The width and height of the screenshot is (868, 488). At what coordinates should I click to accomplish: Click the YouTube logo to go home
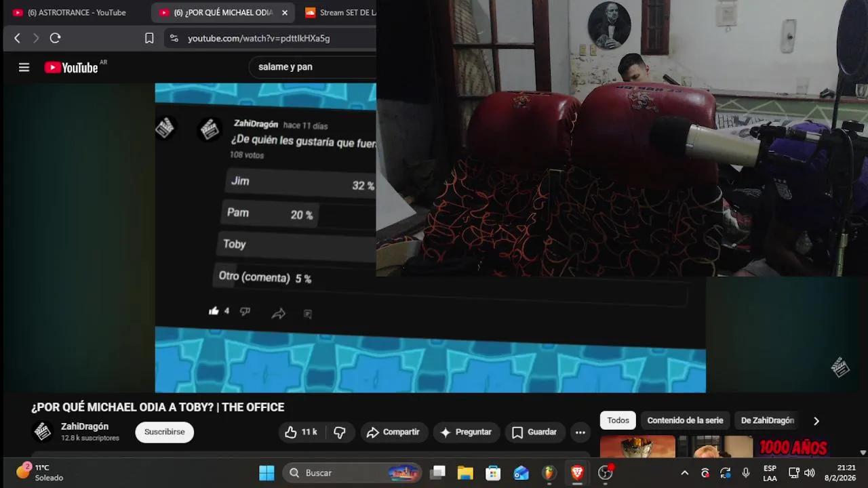[x=71, y=67]
